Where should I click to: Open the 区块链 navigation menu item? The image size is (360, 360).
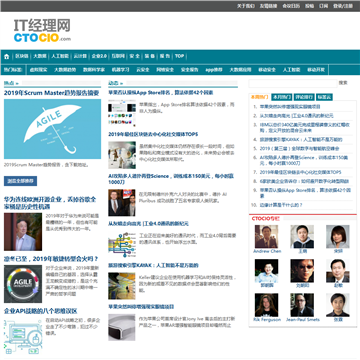[22, 56]
